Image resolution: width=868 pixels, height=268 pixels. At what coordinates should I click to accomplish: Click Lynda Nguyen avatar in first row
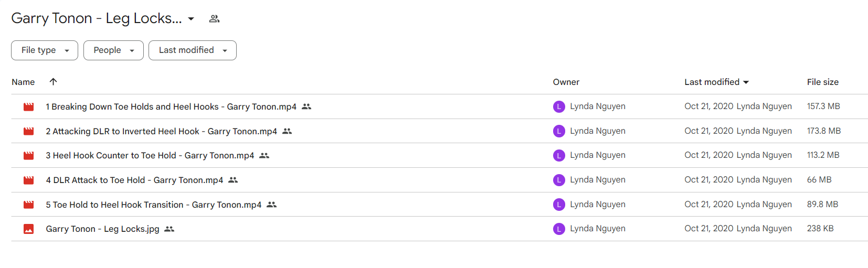coord(559,106)
